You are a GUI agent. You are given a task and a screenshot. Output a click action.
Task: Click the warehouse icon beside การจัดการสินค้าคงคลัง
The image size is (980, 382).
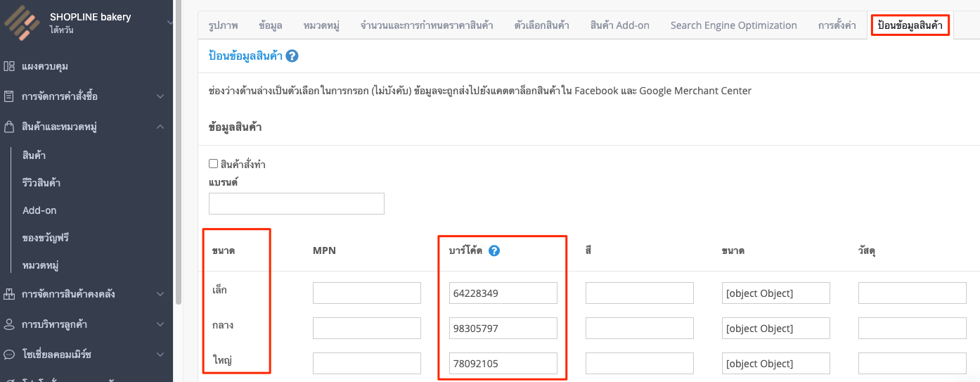tap(9, 294)
